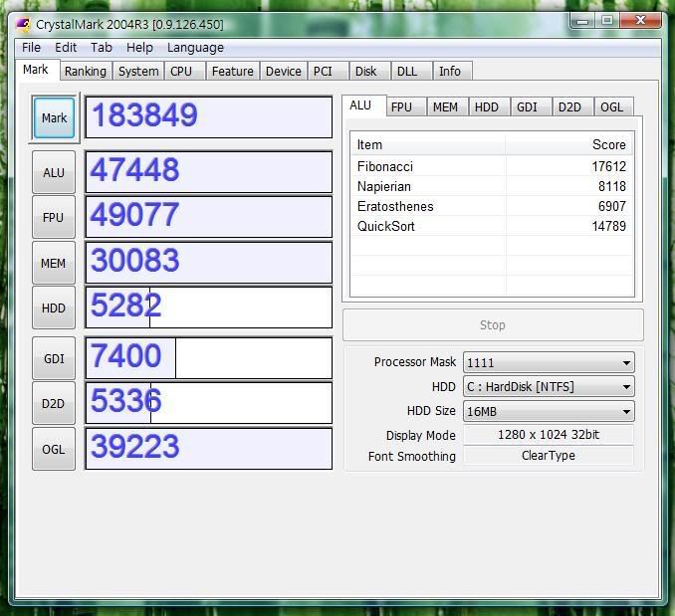675x616 pixels.
Task: Click the Item column header
Action: (x=428, y=145)
